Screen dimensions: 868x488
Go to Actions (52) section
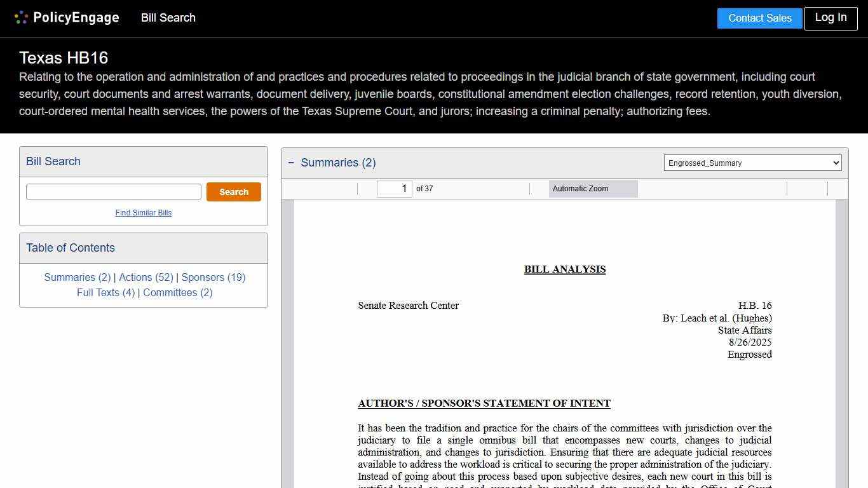point(146,278)
